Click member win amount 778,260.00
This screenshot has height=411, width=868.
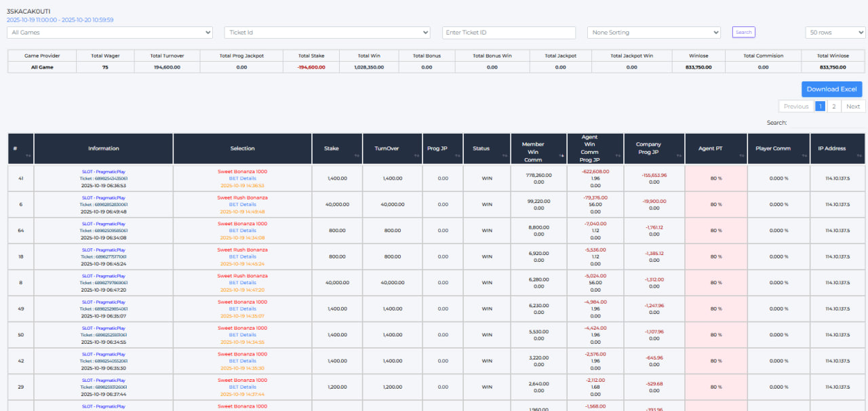539,175
